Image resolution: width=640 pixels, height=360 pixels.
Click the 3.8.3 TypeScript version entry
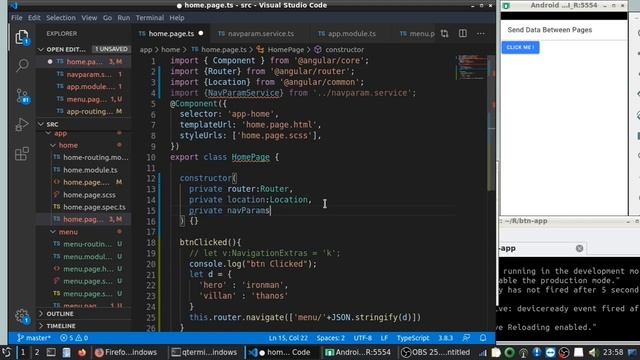click(x=445, y=338)
